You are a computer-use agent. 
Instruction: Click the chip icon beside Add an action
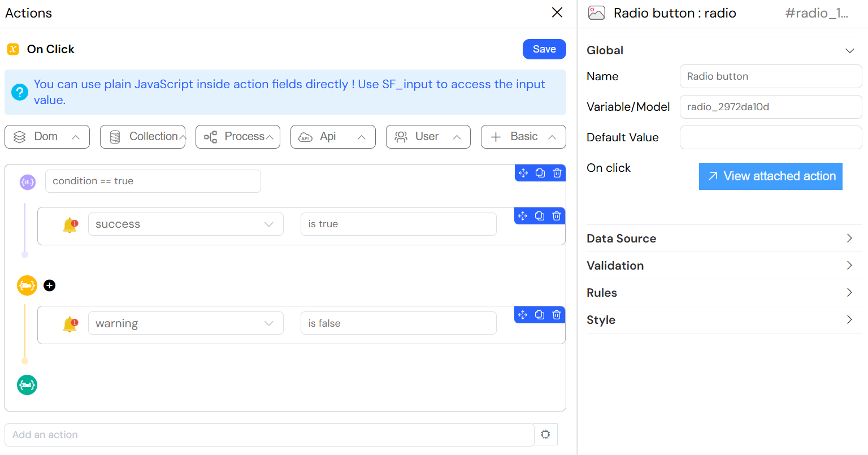point(545,434)
